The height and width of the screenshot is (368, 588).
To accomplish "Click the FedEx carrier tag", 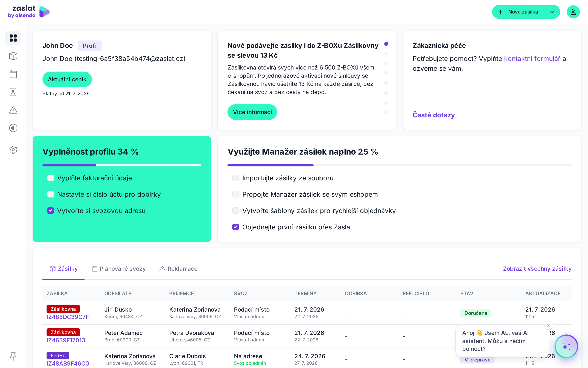I will [x=58, y=356].
